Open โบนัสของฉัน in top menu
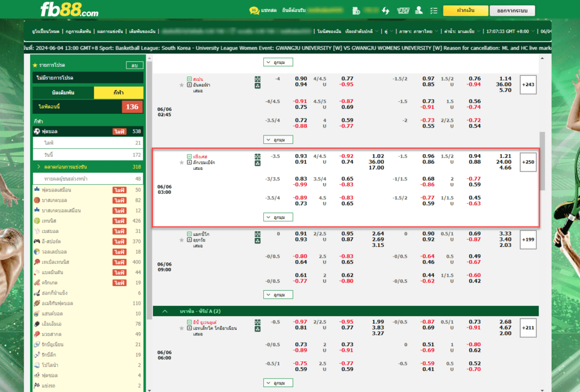The height and width of the screenshot is (392, 580). [x=329, y=31]
